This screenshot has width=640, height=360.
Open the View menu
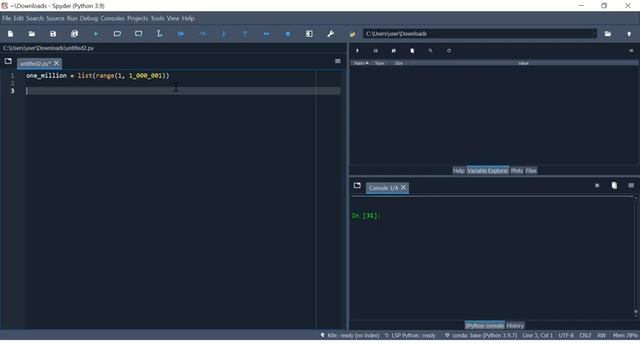[x=173, y=18]
